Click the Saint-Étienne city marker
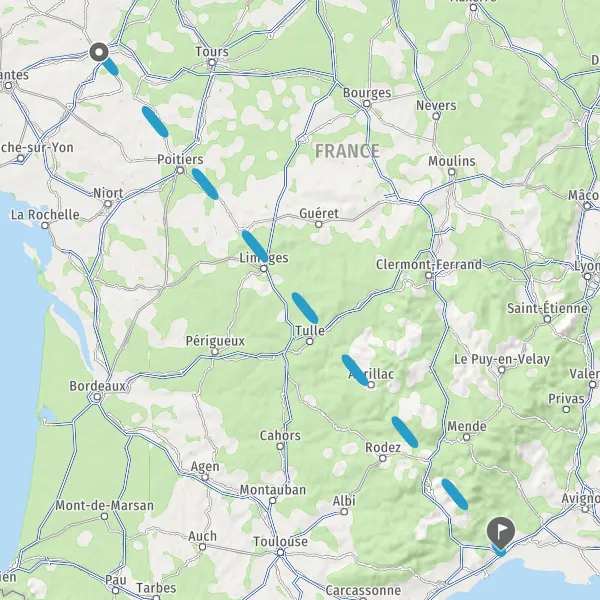The width and height of the screenshot is (600, 600). click(x=547, y=319)
